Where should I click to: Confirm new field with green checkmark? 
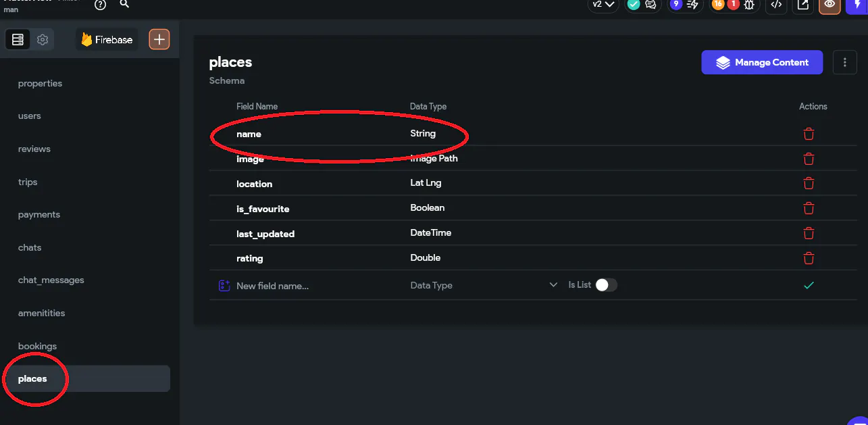tap(809, 285)
